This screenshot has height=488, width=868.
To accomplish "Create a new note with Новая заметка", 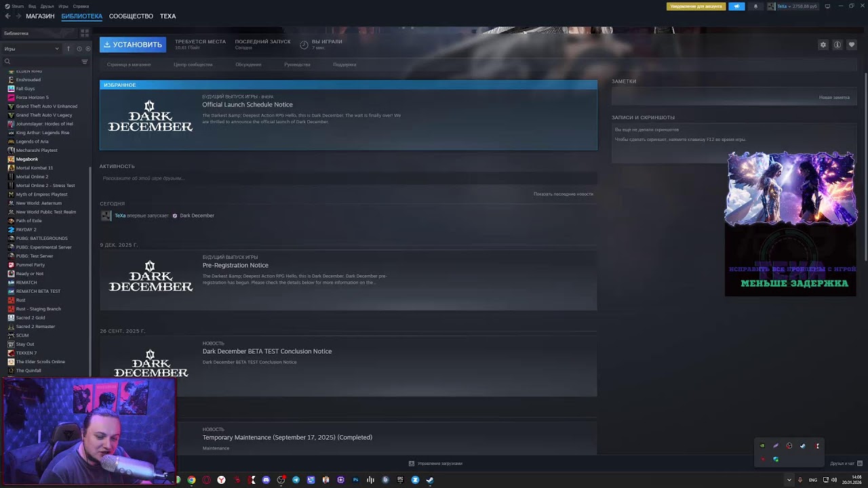I will [834, 98].
